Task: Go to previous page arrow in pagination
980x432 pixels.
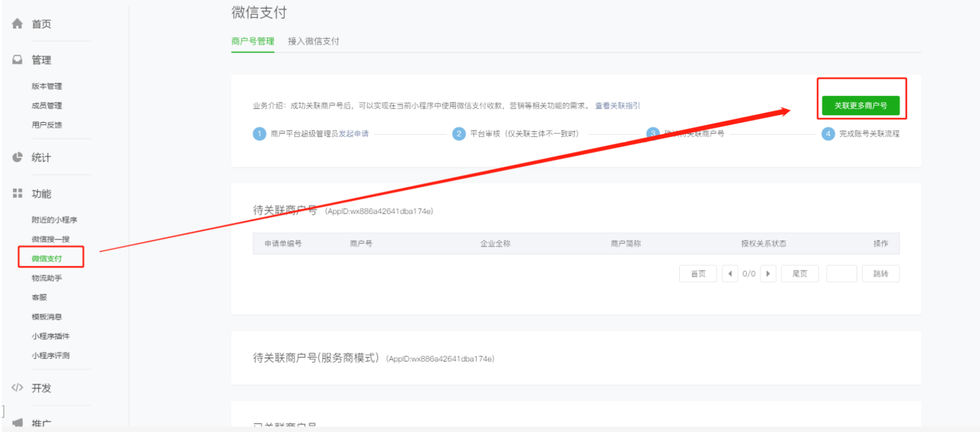Action: [x=730, y=274]
